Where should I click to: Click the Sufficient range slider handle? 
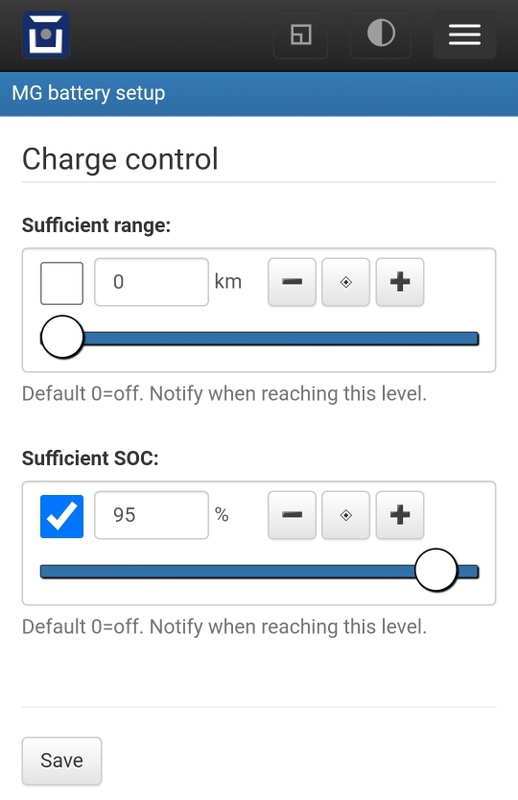pyautogui.click(x=62, y=337)
